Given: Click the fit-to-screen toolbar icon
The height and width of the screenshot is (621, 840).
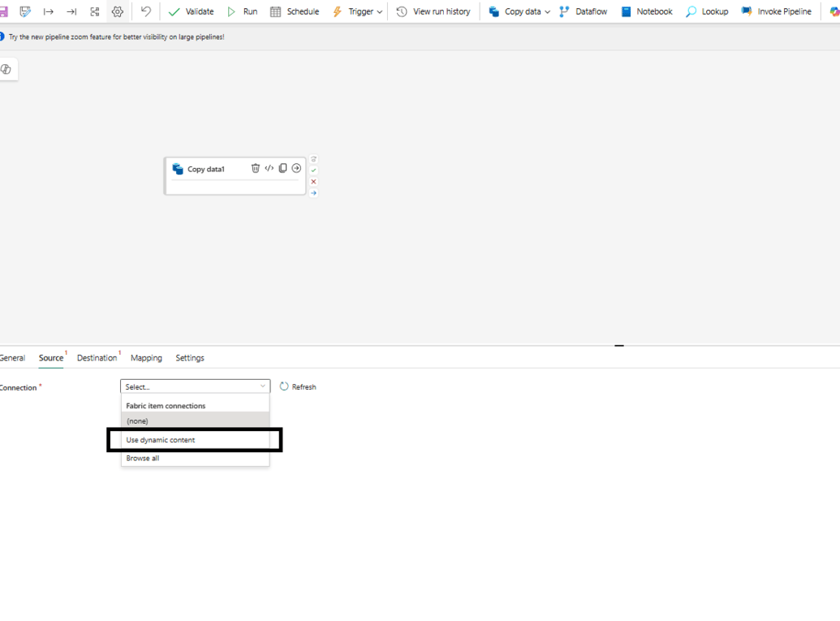Looking at the screenshot, I should (x=95, y=11).
